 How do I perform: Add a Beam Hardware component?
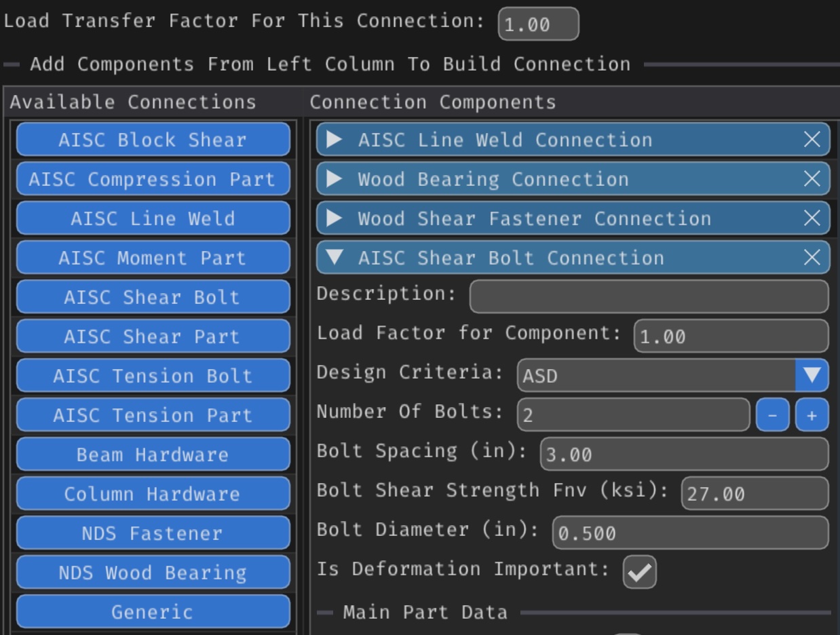pos(153,455)
